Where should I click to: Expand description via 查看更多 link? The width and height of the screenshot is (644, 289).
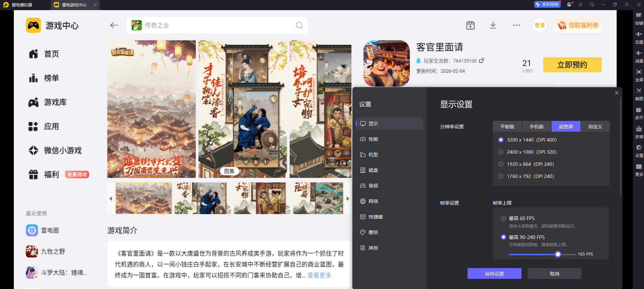tap(319, 275)
